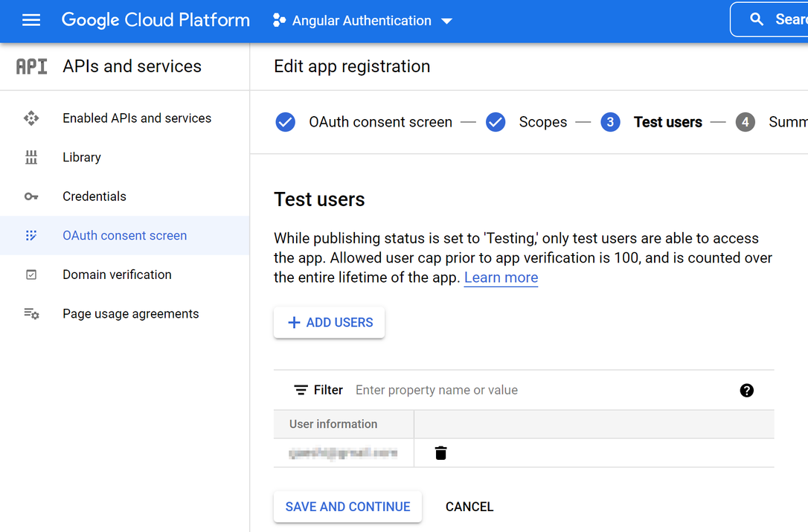808x532 pixels.
Task: Click the search magnifier icon
Action: pos(757,19)
